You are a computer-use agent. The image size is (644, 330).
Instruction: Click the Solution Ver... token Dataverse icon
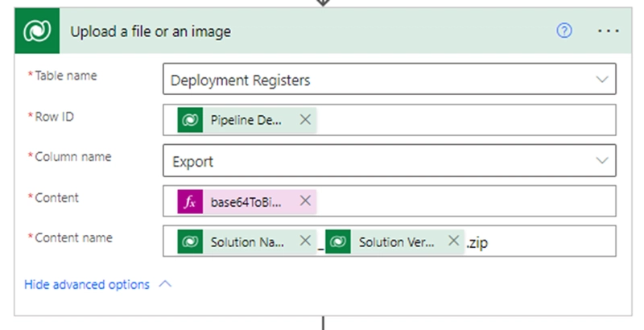click(339, 241)
